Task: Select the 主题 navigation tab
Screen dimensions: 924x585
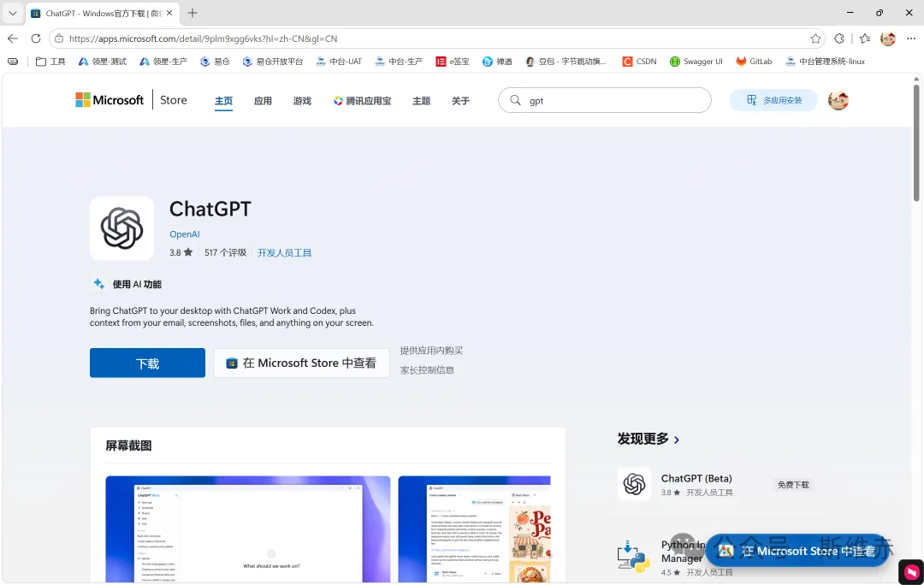Action: (421, 101)
